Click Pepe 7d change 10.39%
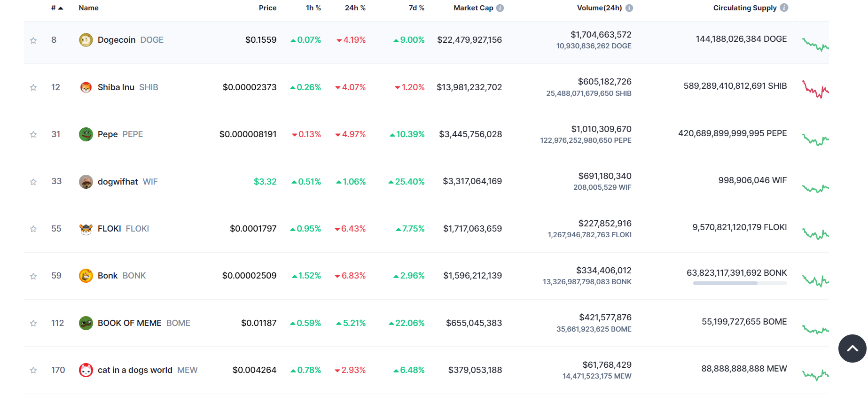The width and height of the screenshot is (868, 395). click(x=407, y=134)
